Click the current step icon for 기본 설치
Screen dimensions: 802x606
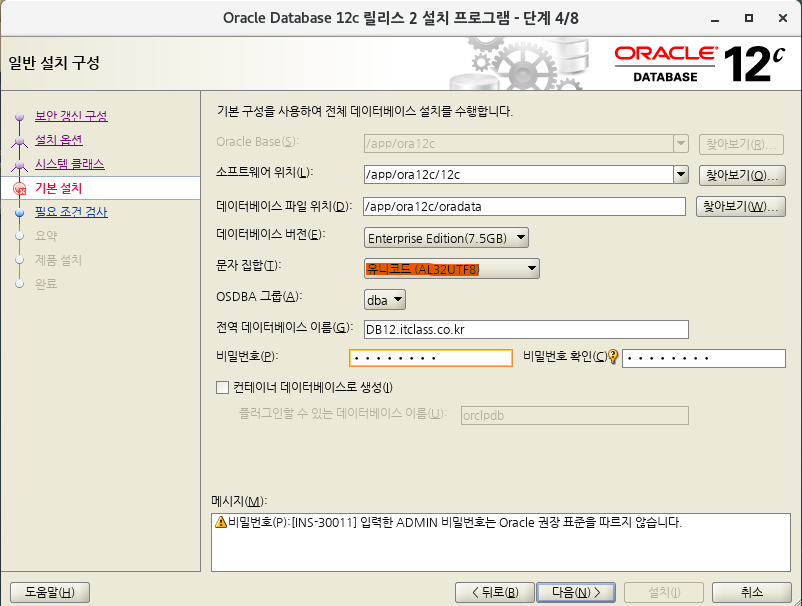(x=19, y=189)
